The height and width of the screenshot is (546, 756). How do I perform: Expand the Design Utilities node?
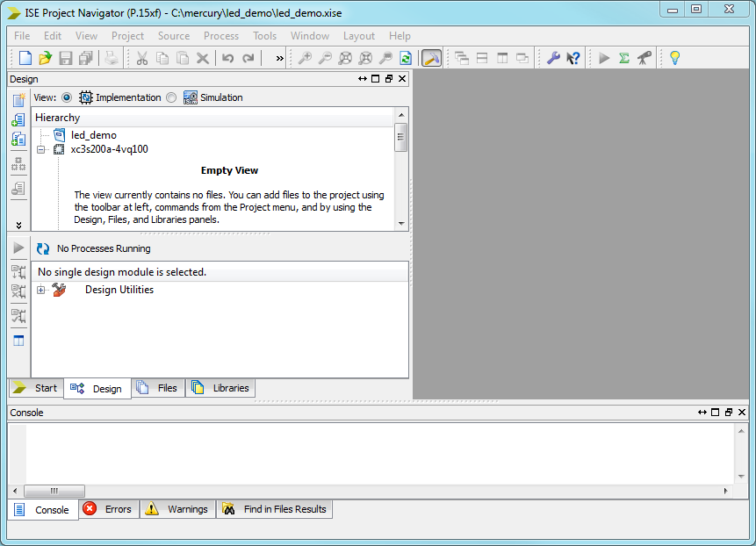41,290
